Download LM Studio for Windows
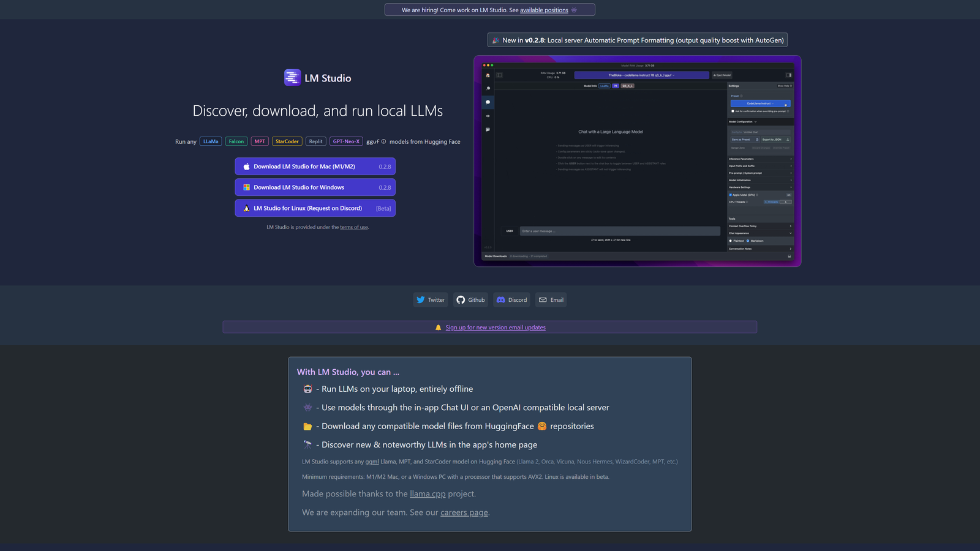This screenshot has height=551, width=980. pyautogui.click(x=315, y=187)
